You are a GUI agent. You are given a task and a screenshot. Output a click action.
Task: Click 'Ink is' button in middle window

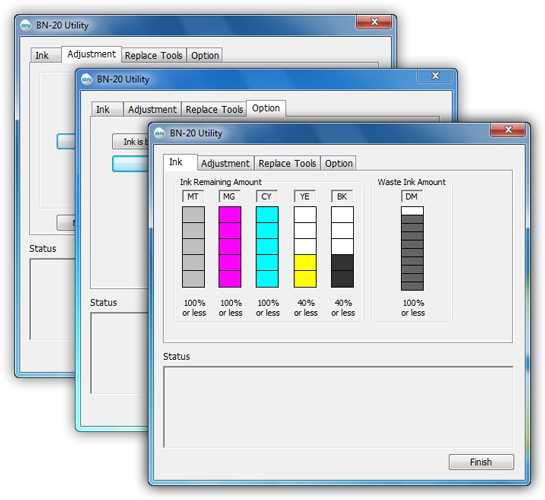coord(131,141)
